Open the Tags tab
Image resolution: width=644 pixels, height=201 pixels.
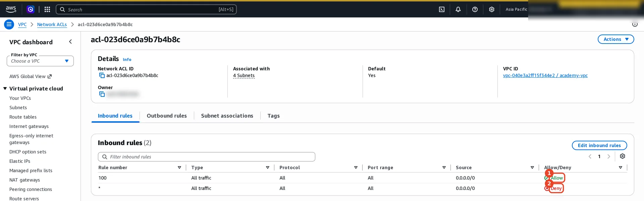click(x=273, y=116)
